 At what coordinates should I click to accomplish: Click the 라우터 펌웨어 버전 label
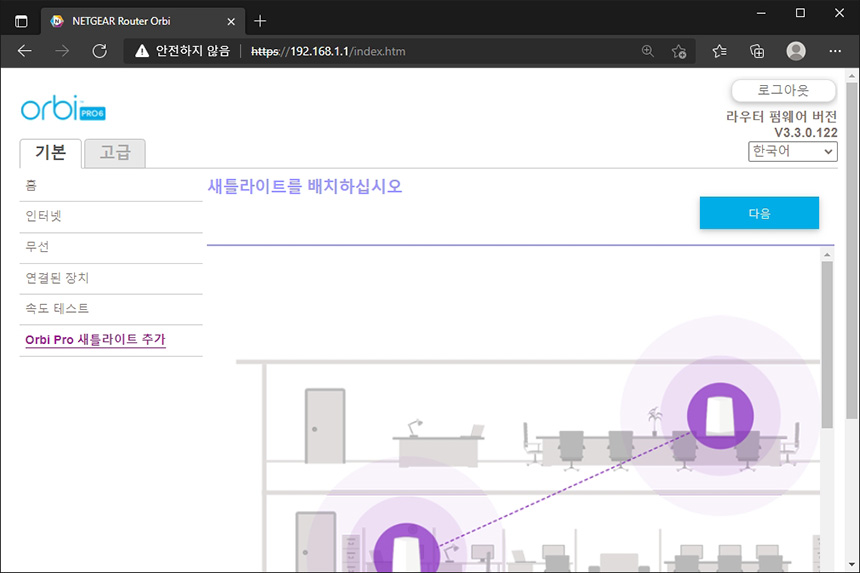782,117
